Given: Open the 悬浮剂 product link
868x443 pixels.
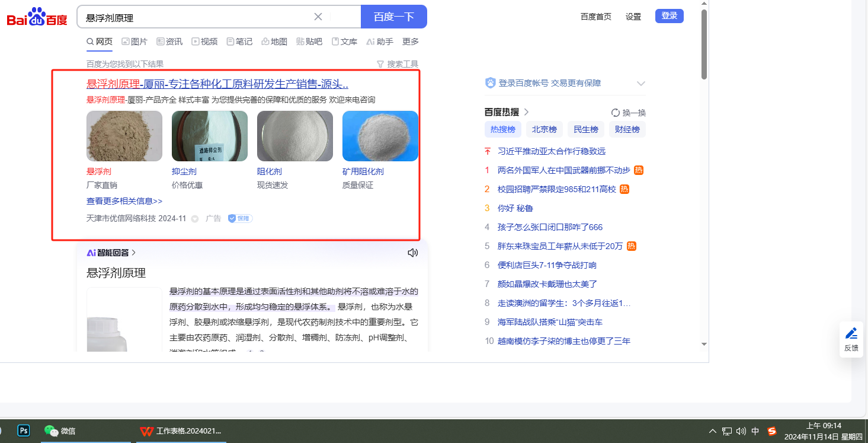Looking at the screenshot, I should tap(99, 171).
